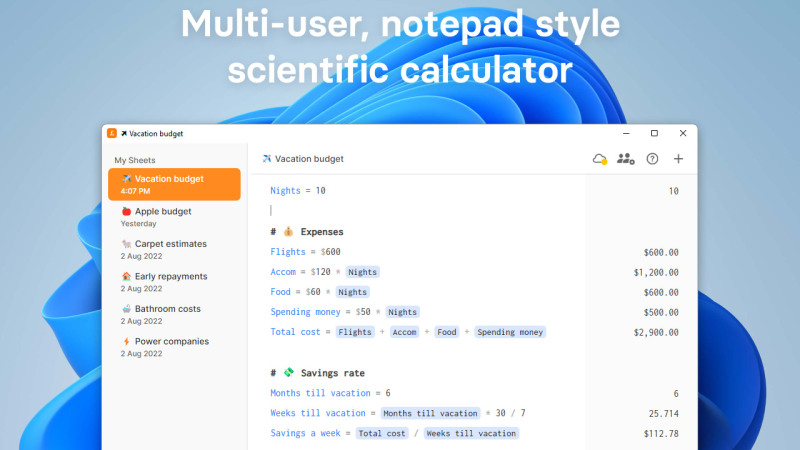Screen dimensions: 800x450
Task: Open the help question mark icon
Action: (x=652, y=159)
